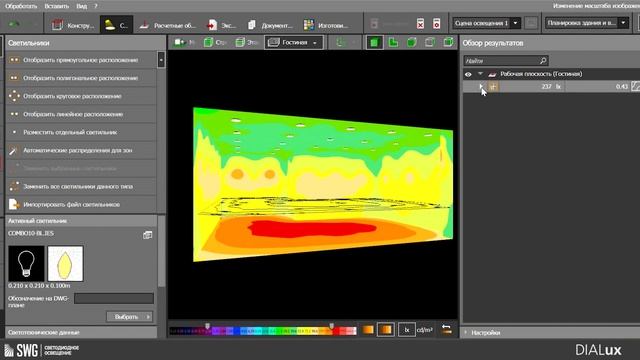640x360 pixels.
Task: Open the Сцена освещения 1 dropdown
Action: 486,23
